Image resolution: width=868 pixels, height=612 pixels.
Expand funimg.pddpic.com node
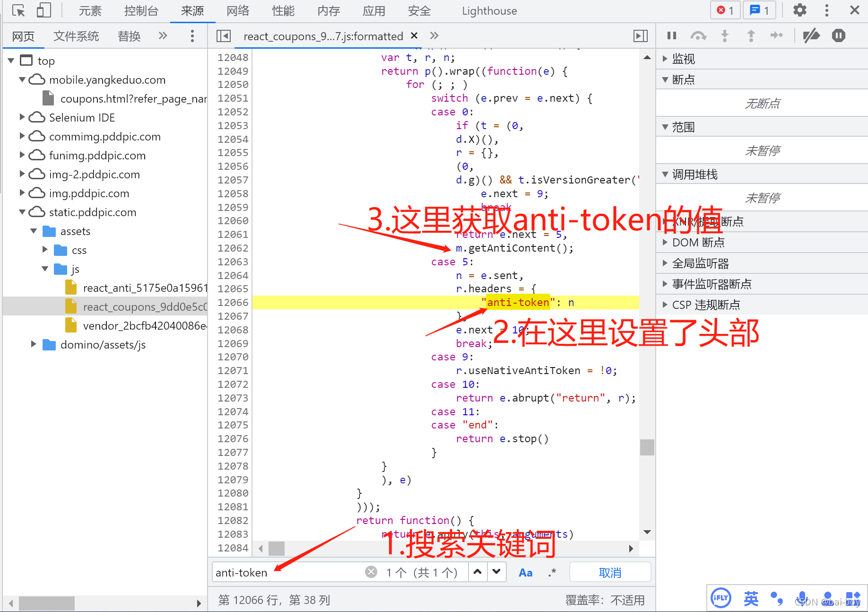coord(22,155)
